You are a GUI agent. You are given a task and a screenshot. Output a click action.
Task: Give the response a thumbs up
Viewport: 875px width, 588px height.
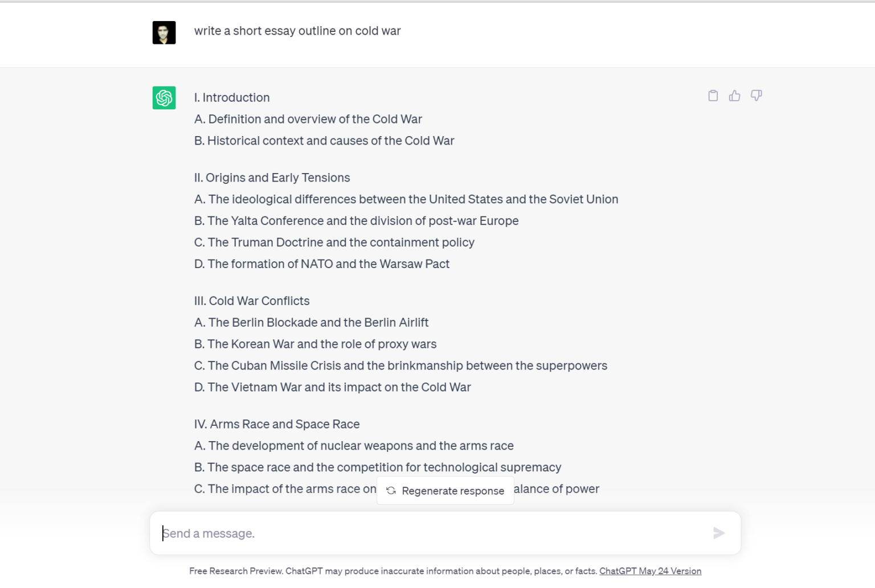coord(734,96)
